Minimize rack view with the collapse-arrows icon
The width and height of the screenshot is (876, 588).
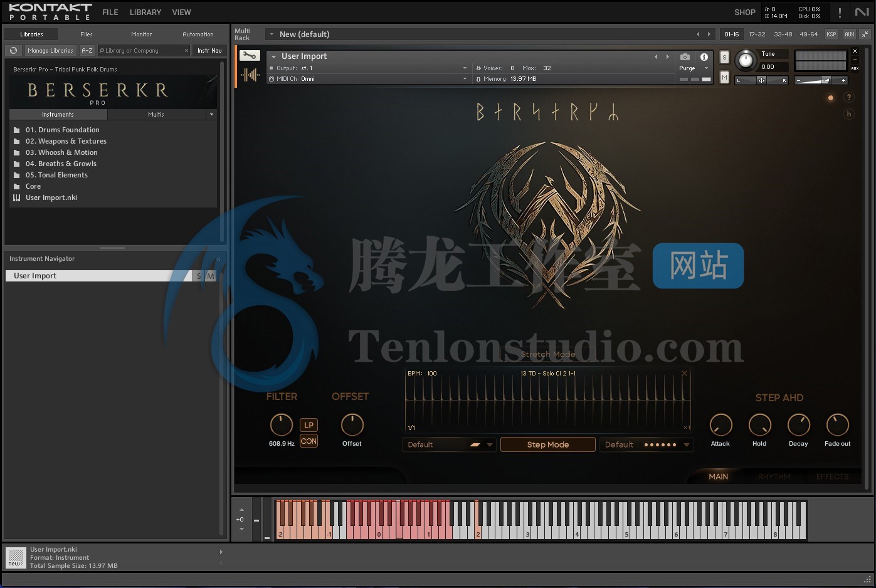click(x=865, y=34)
